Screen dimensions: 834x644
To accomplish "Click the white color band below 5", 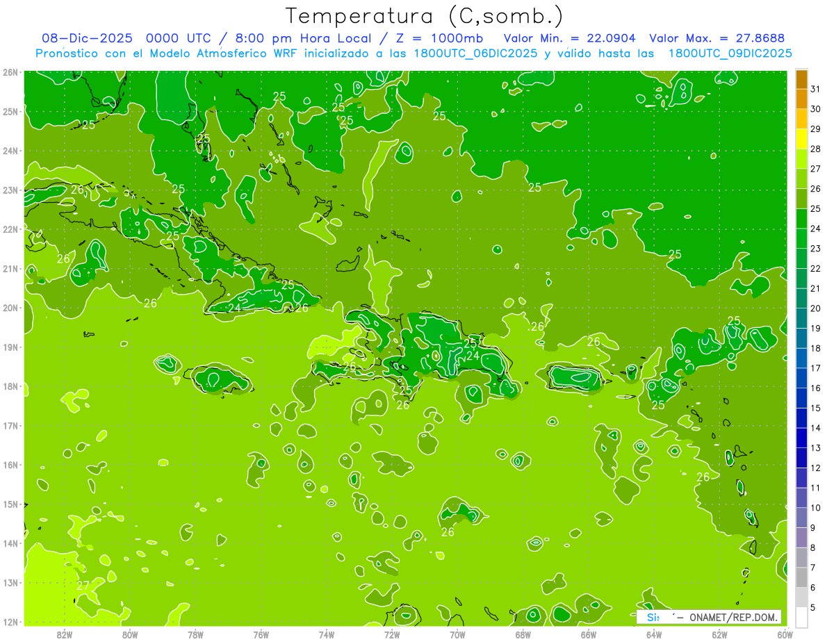I will point(801,617).
